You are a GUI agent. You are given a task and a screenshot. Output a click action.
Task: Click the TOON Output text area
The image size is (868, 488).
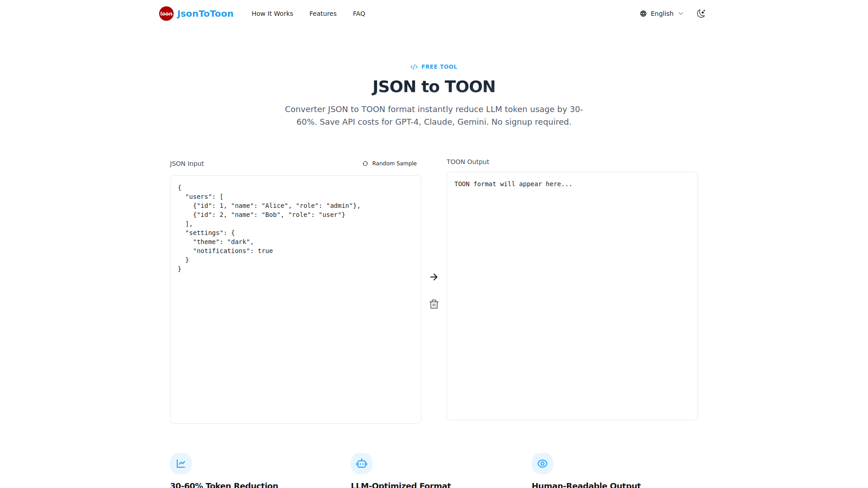point(572,296)
